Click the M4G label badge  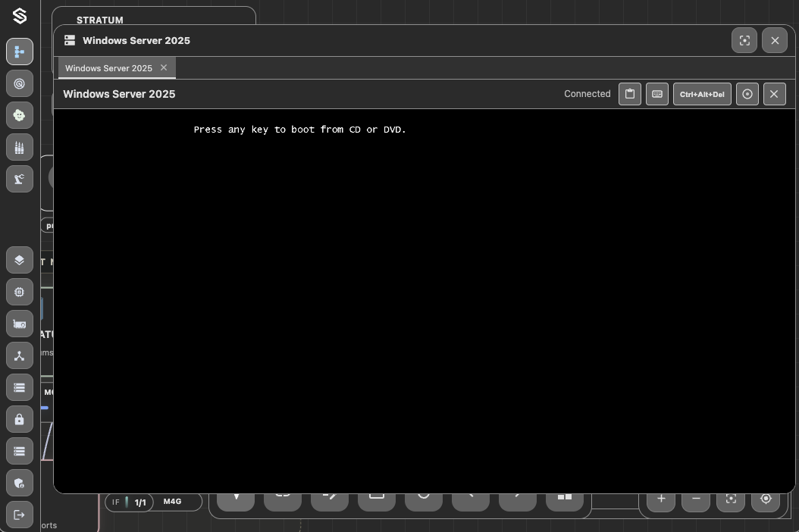coord(172,502)
